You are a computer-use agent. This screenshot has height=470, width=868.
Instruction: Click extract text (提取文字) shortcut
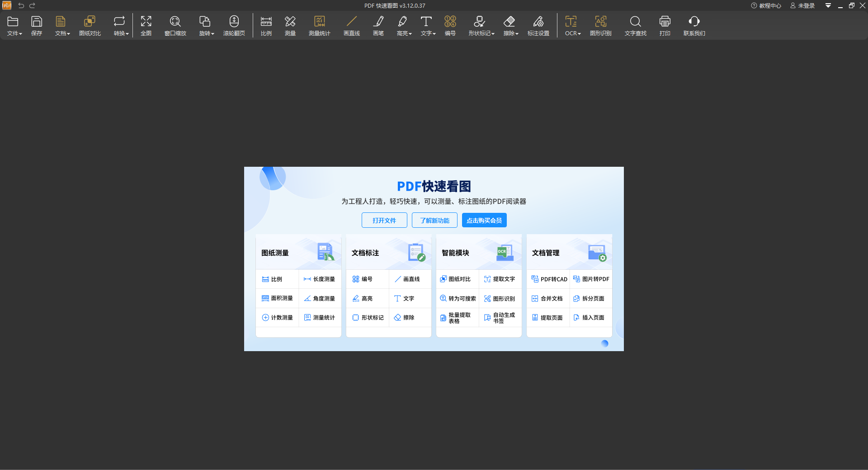click(x=500, y=279)
